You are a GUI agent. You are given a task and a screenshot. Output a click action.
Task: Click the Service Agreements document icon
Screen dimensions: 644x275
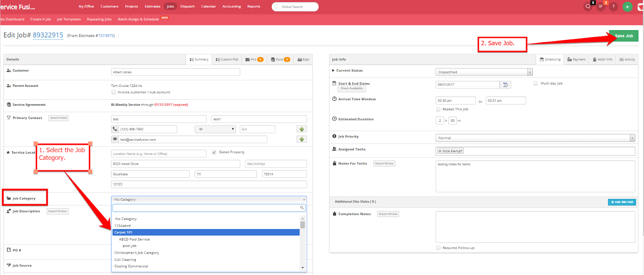(x=9, y=105)
